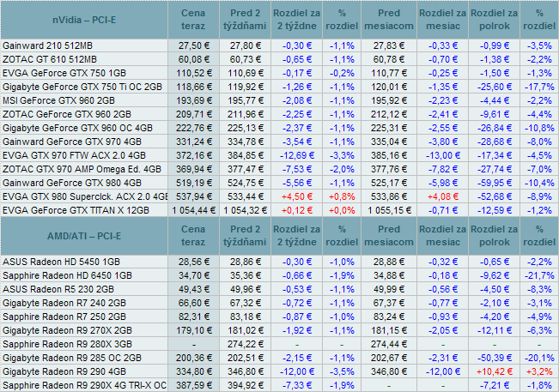Select Gigabyte GeForce GTX 960 OC 4GB
559x392 pixels.
(77, 128)
